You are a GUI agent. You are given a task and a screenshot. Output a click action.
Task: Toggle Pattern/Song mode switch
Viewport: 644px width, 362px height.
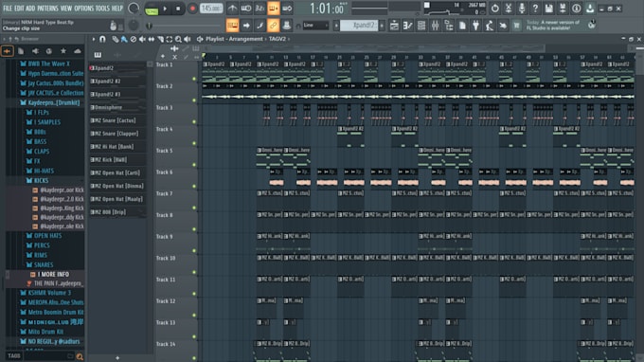point(152,9)
